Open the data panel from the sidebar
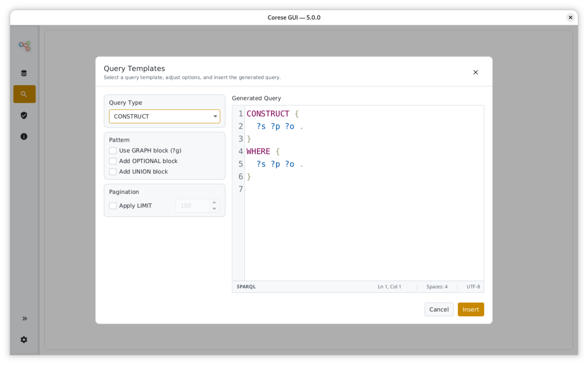Screen dimensions: 588x365 24,73
